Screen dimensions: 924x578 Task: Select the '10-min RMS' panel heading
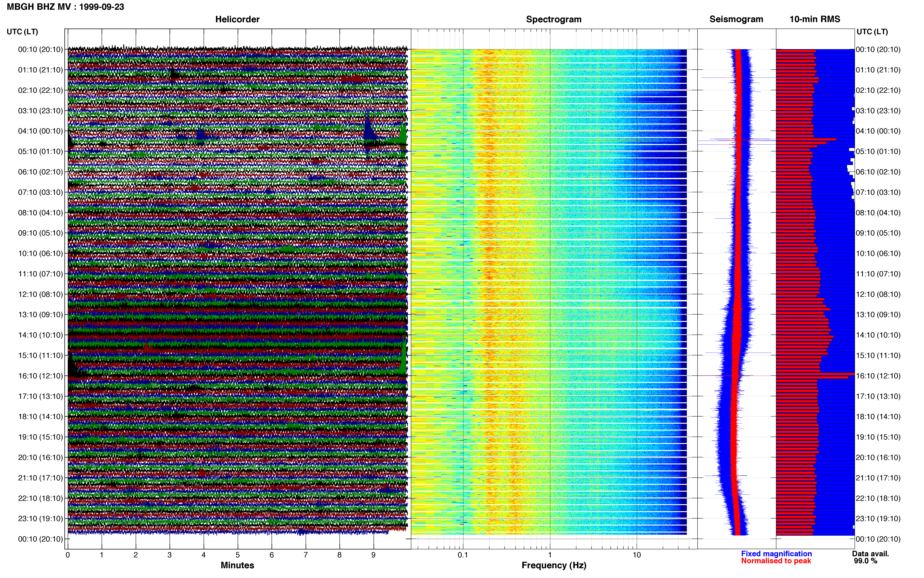(815, 19)
